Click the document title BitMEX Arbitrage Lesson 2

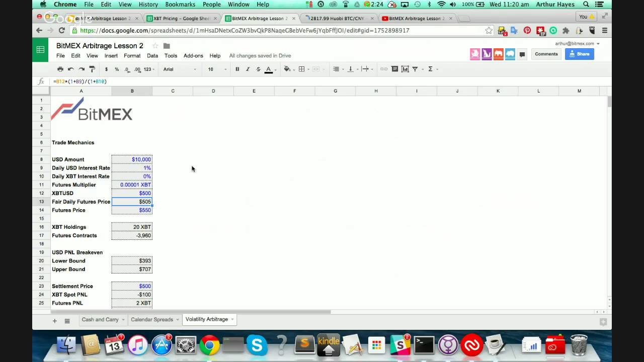coord(100,46)
